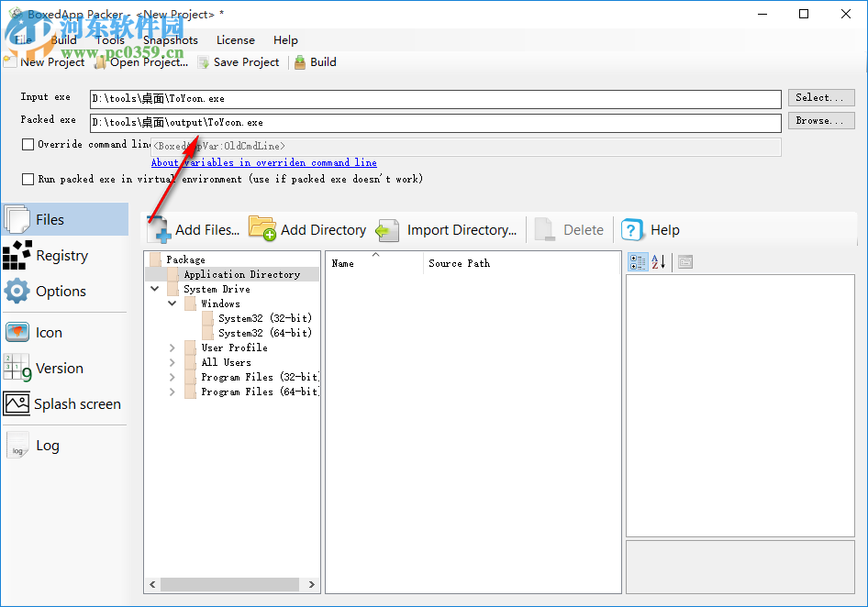Image resolution: width=868 pixels, height=607 pixels.
Task: Open the Snapshots menu
Action: coord(170,40)
